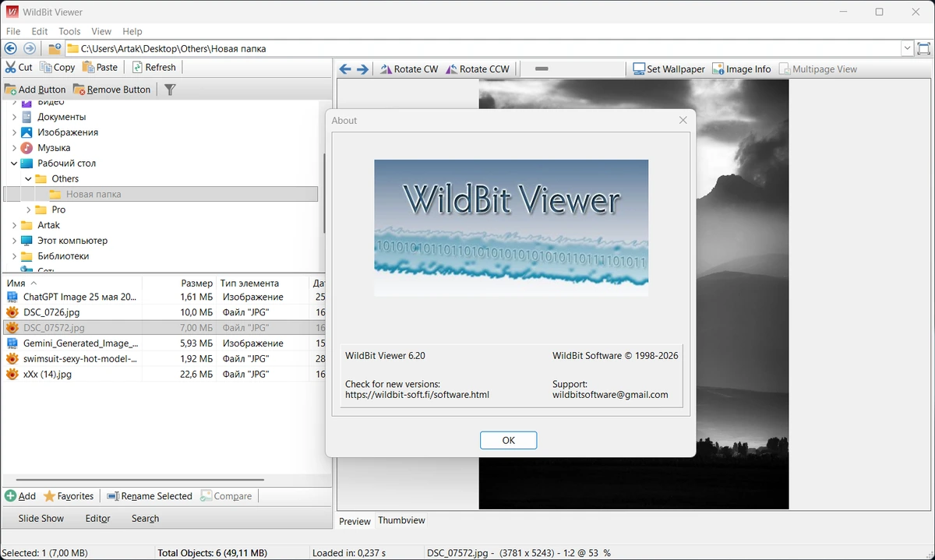The image size is (935, 560).
Task: Start the Slide Show
Action: coord(41,518)
